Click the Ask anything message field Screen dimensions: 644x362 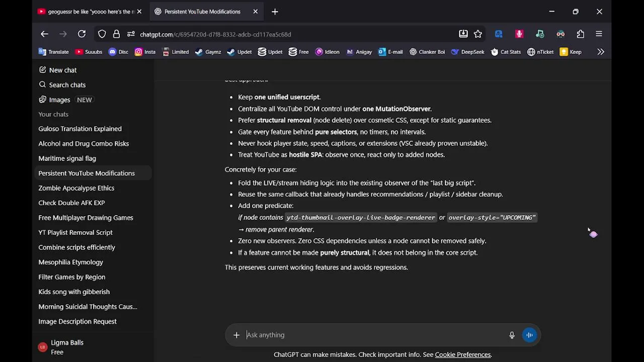pos(375,335)
